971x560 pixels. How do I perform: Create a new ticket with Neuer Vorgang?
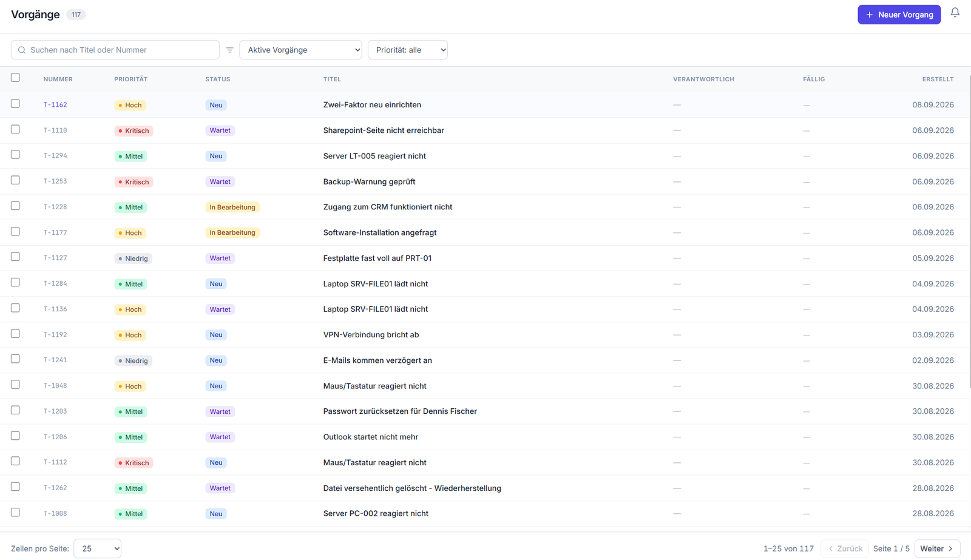click(899, 15)
